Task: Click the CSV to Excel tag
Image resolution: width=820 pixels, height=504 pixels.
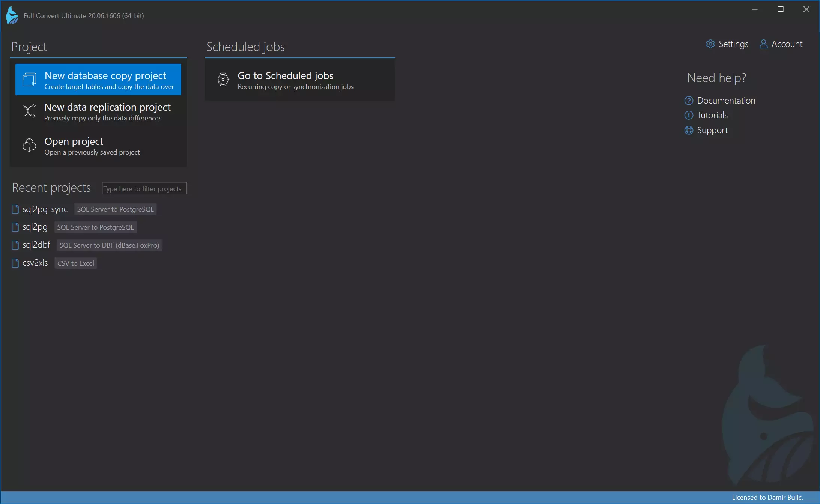Action: click(x=75, y=263)
